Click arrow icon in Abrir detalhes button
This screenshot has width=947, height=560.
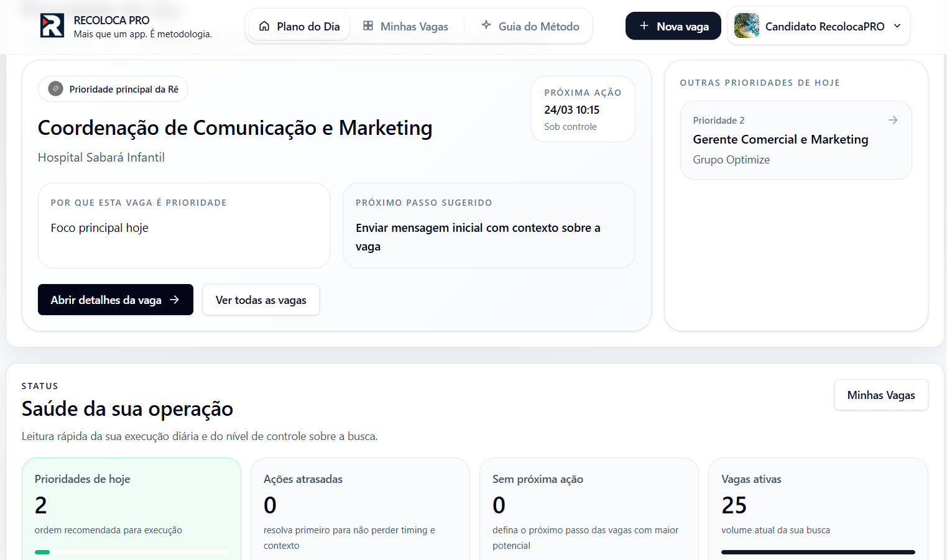[175, 300]
